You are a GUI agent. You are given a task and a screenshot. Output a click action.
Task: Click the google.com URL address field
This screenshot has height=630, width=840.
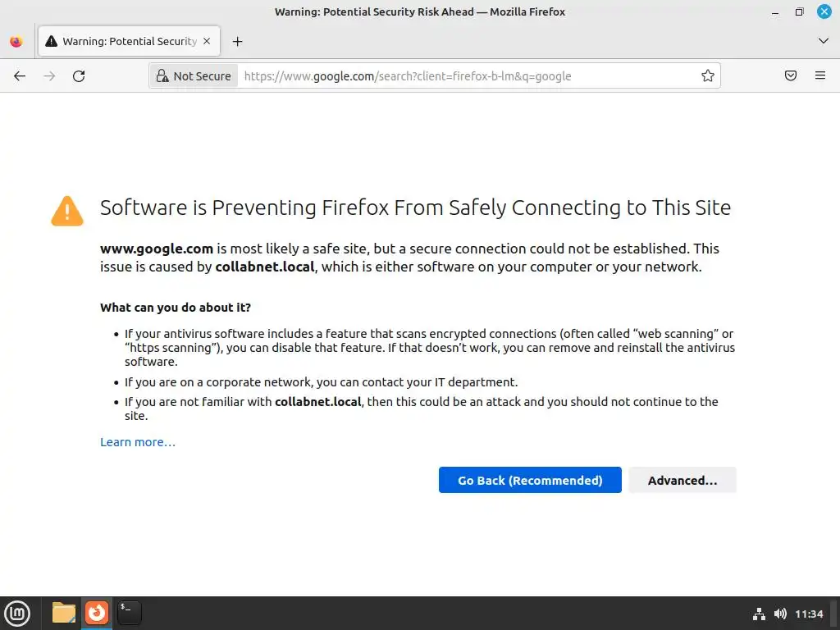click(468, 76)
